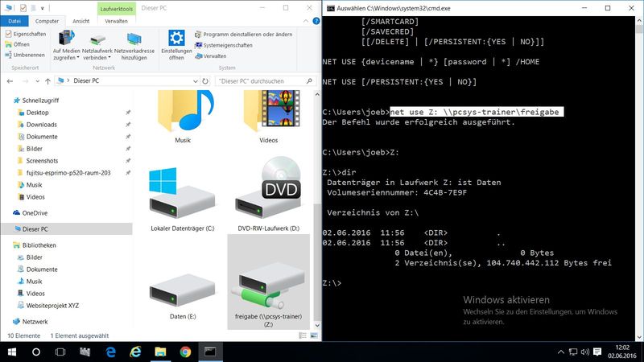The image size is (644, 362).
Task: Click the refresh button beside address bar
Action: (207, 81)
